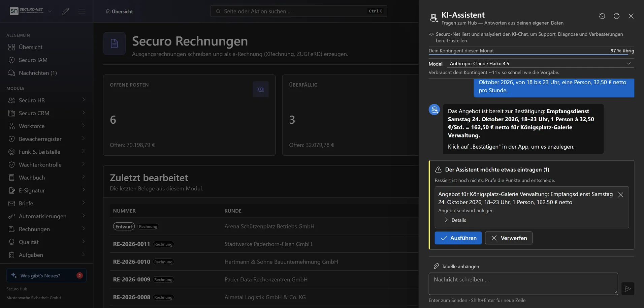The width and height of the screenshot is (644, 308).
Task: Click the Bewacherregister shield icon
Action: click(x=12, y=139)
